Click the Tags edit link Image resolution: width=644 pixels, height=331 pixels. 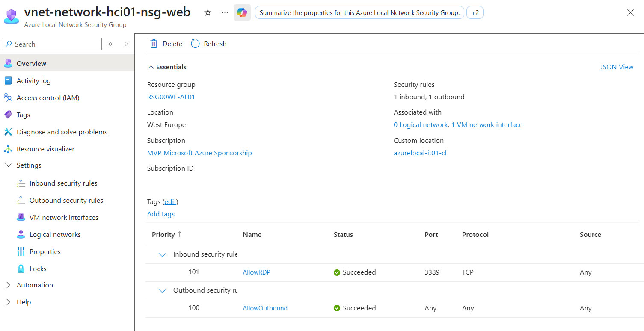click(171, 201)
